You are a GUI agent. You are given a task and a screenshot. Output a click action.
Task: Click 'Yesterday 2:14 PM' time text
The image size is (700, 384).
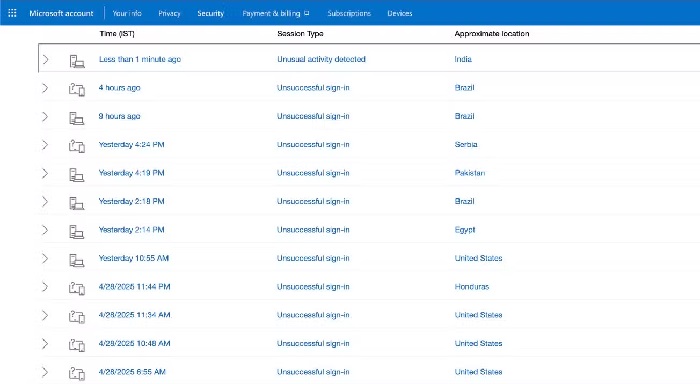pyautogui.click(x=132, y=230)
